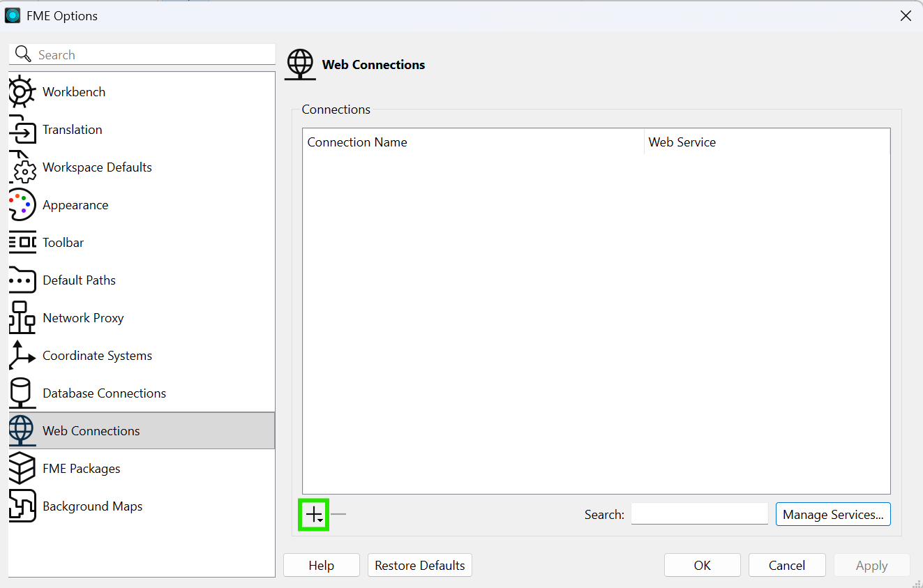
Task: Sort by the Connection Name column header
Action: (473, 142)
